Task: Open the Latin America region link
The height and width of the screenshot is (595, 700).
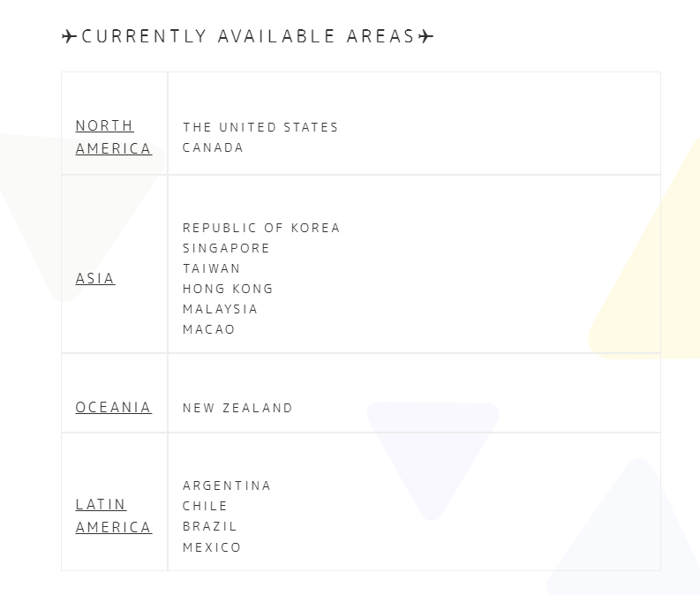Action: pyautogui.click(x=113, y=516)
